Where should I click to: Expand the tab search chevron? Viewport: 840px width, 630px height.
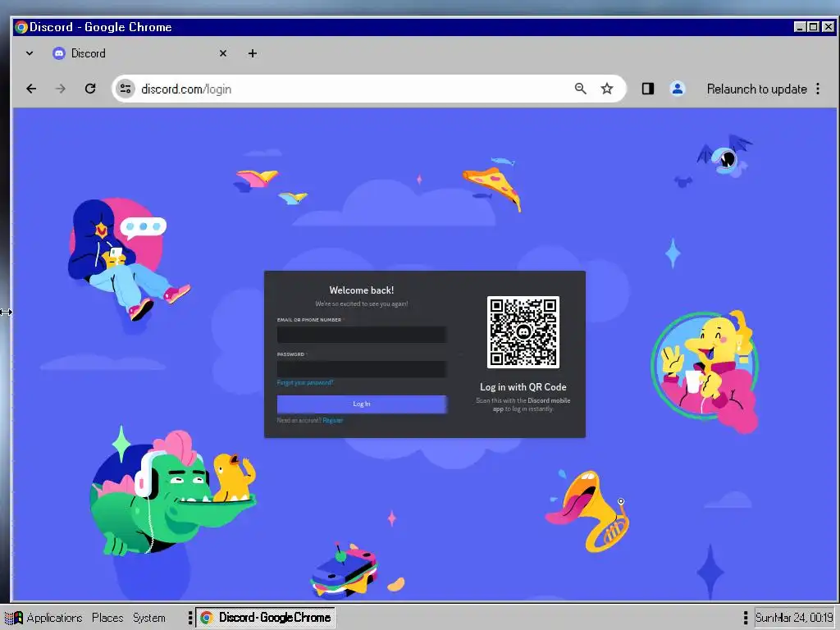(x=30, y=53)
